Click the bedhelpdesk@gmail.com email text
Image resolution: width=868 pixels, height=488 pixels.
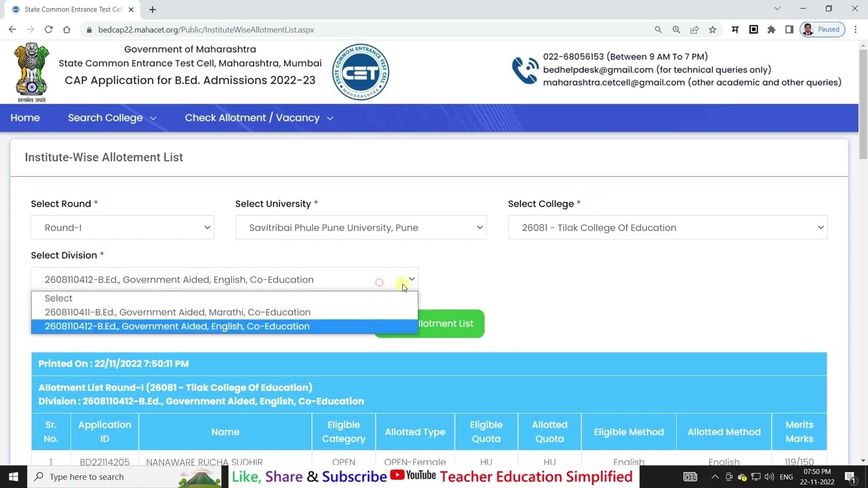pyautogui.click(x=598, y=70)
